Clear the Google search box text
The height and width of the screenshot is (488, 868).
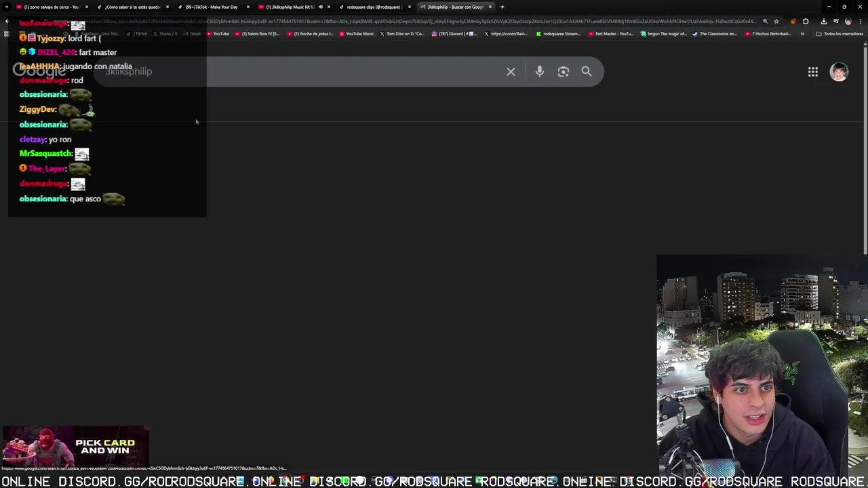point(511,71)
